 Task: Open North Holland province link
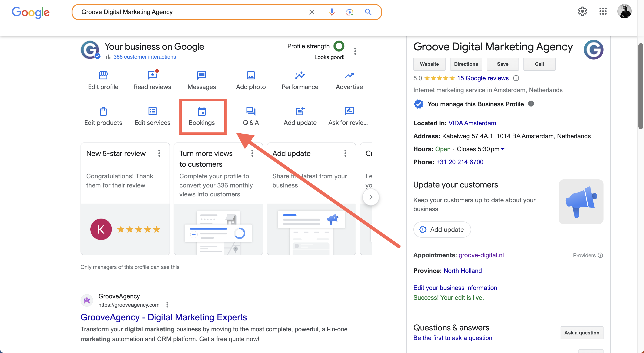pyautogui.click(x=463, y=271)
